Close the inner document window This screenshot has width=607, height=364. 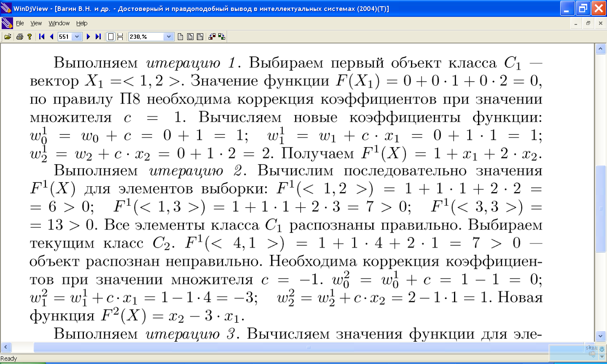[x=600, y=23]
